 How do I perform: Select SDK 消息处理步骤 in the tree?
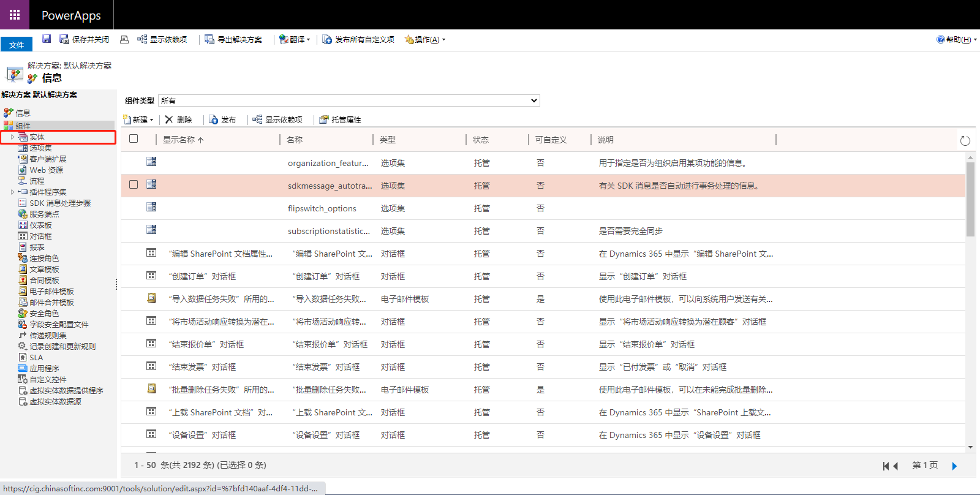(60, 203)
